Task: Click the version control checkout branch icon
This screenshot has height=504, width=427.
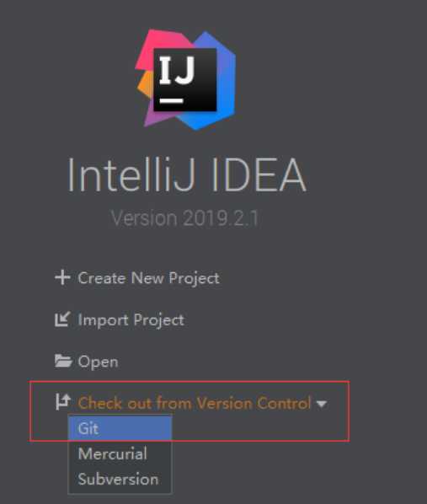Action: (x=63, y=402)
